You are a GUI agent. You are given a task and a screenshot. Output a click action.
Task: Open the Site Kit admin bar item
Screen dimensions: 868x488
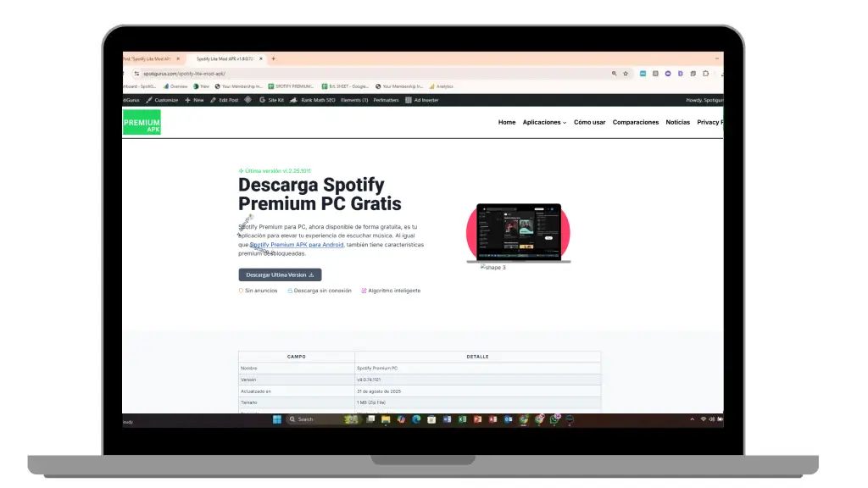[x=271, y=100]
